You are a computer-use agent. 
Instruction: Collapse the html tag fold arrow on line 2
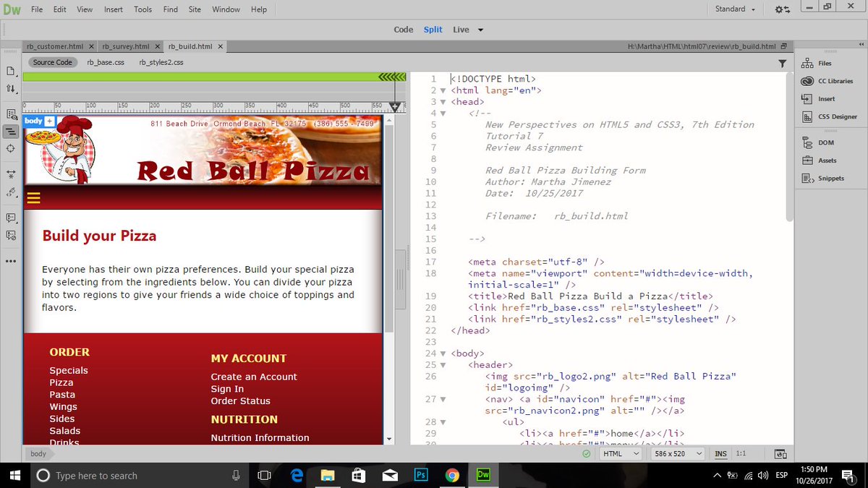pyautogui.click(x=443, y=91)
